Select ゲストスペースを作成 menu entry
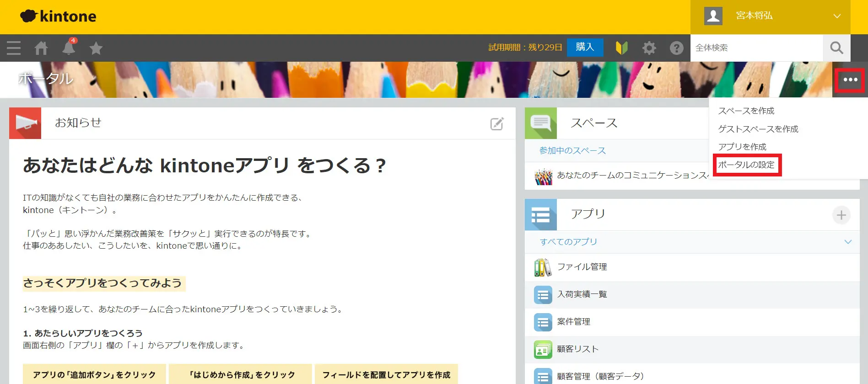 pyautogui.click(x=758, y=129)
